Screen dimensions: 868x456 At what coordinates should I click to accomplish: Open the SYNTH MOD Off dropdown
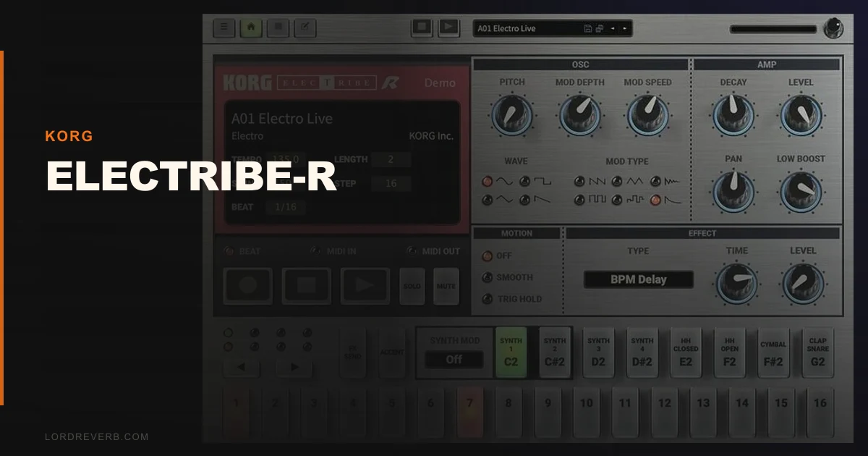(x=454, y=359)
